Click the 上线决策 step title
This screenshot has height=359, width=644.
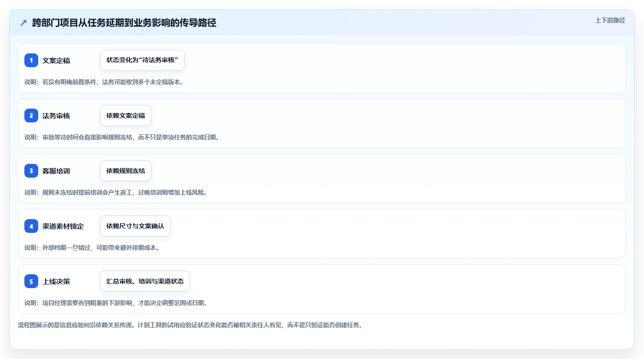56,281
